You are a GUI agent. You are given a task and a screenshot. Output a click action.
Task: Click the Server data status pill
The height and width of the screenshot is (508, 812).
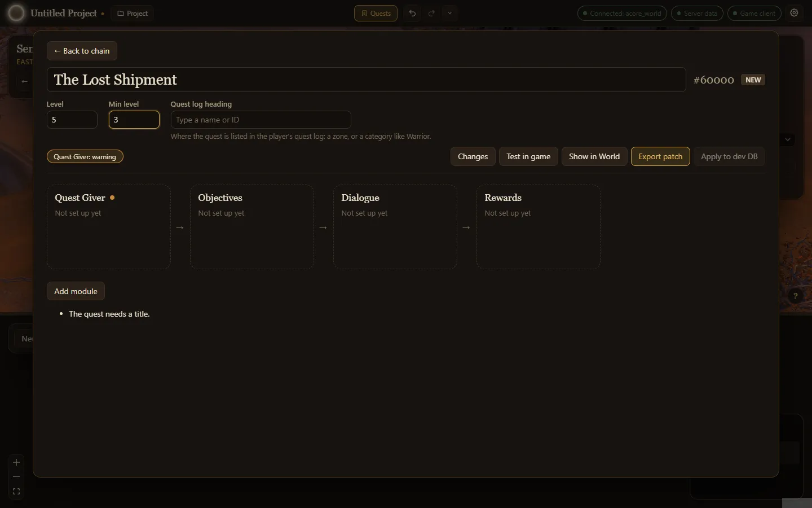(697, 13)
